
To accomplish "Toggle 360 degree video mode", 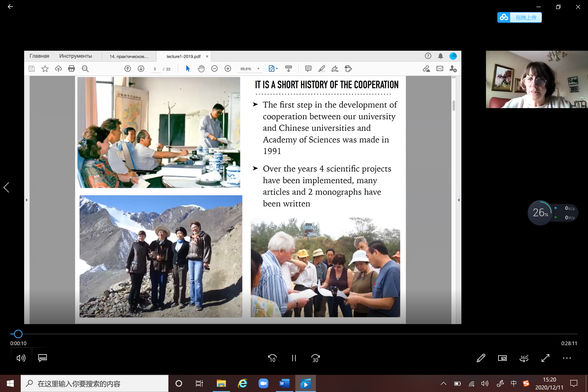I will 524,358.
